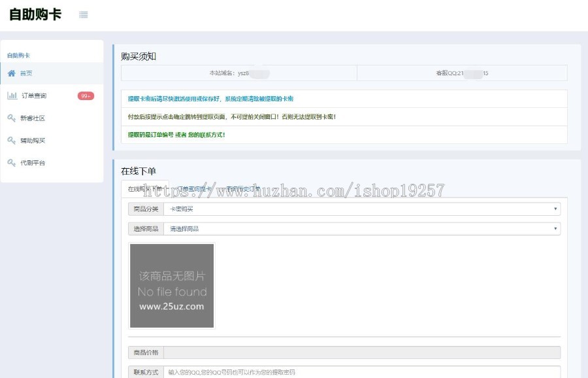Open the 首页 sidebar link
Viewport: 588px width, 378px height.
[52, 73]
